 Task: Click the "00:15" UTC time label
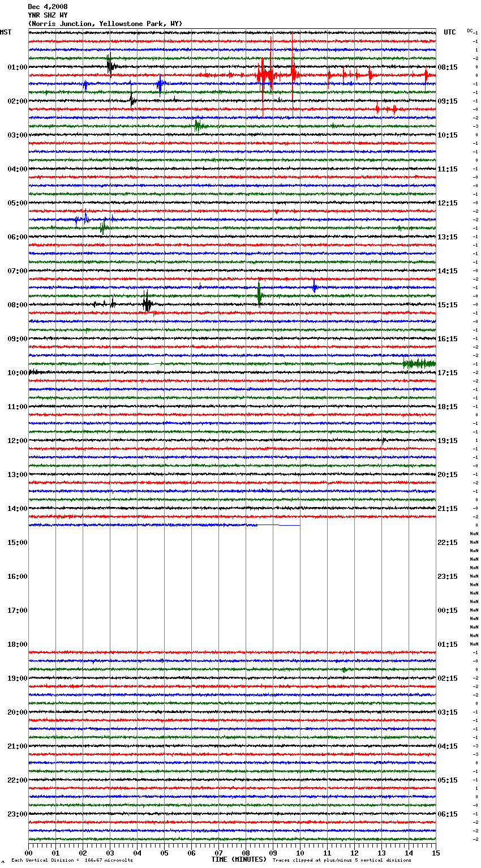pos(448,611)
